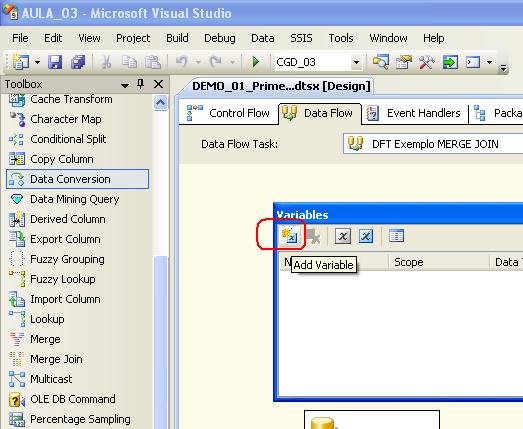Open the Toolbox hammer-and-wrench icon
This screenshot has width=523, height=429.
(427, 62)
